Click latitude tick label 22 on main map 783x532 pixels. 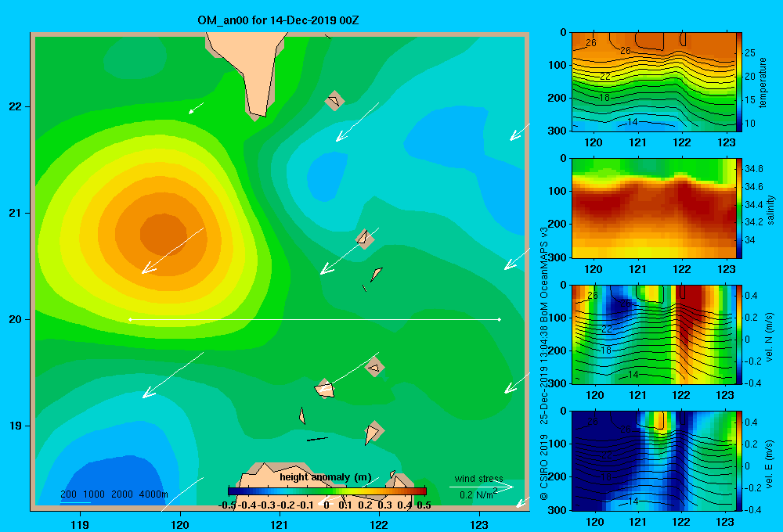click(x=16, y=106)
